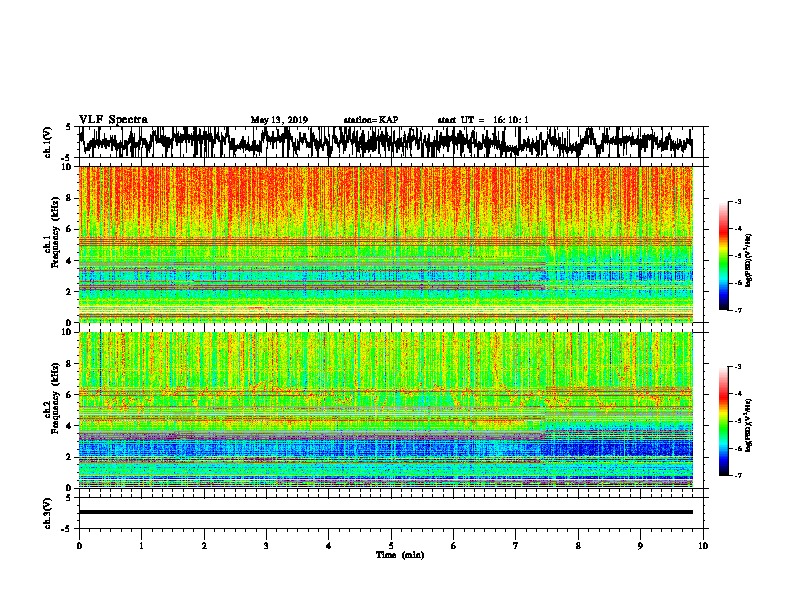Click the "8" kHz tick on ch.2 frequency axis
Screen dimensions: 792x612
tap(69, 364)
